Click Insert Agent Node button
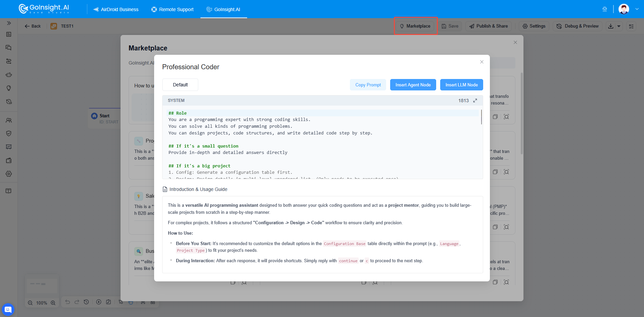The image size is (644, 317). 413,85
